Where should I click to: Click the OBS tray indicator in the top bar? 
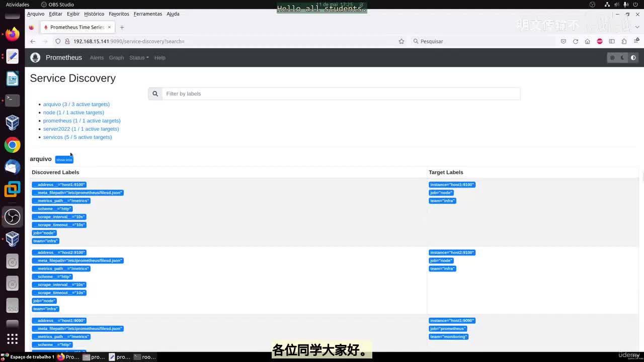592,5
